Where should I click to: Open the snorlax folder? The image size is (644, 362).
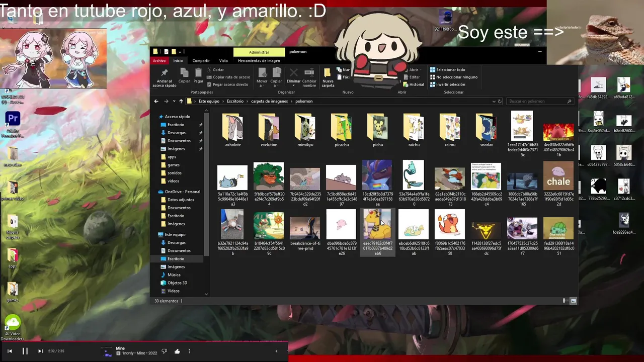487,130
